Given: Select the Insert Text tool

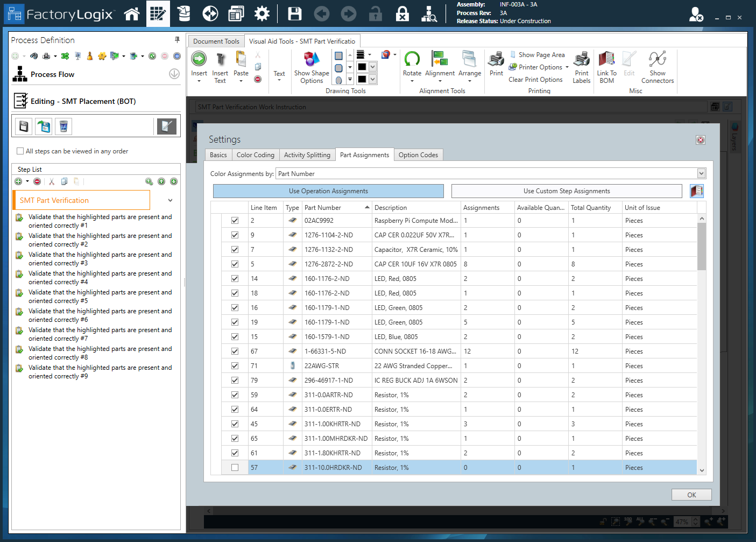Looking at the screenshot, I should pos(220,66).
